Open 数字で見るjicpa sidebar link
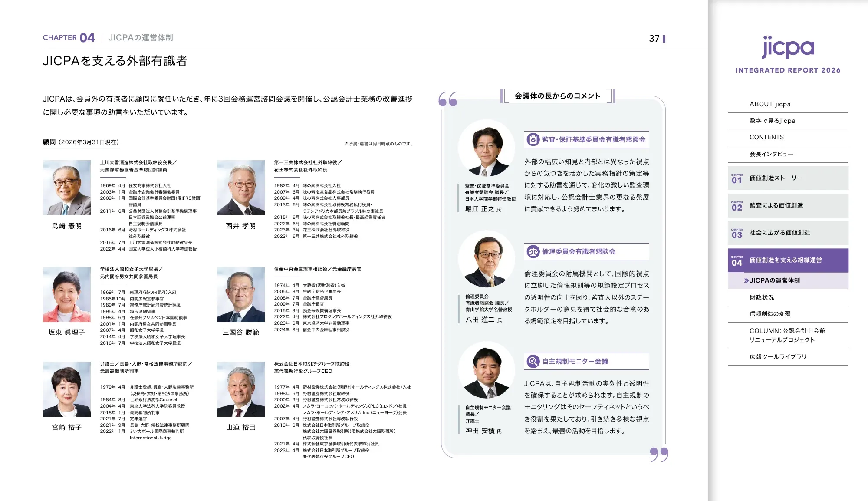The height and width of the screenshot is (501, 868). click(788, 121)
